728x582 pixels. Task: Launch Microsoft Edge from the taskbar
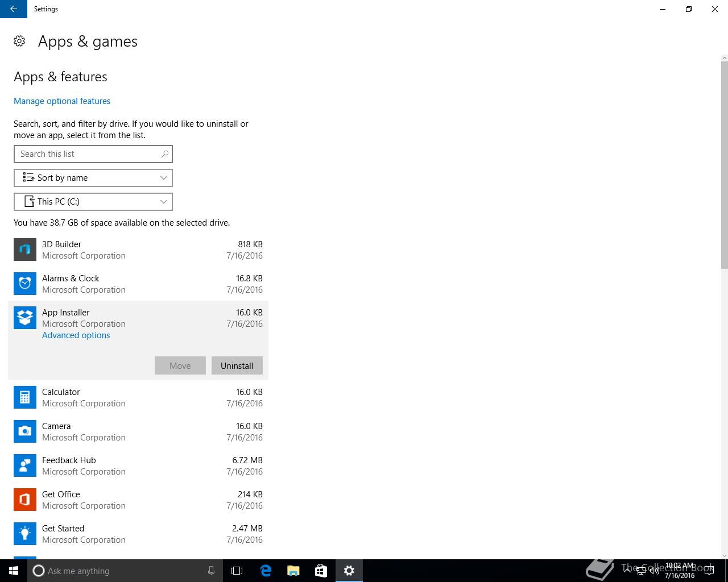click(266, 571)
